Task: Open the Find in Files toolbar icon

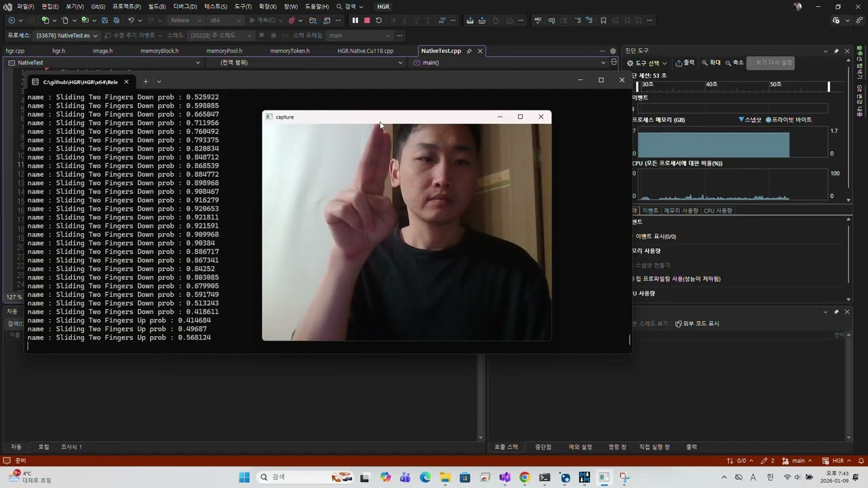Action: coord(313,20)
